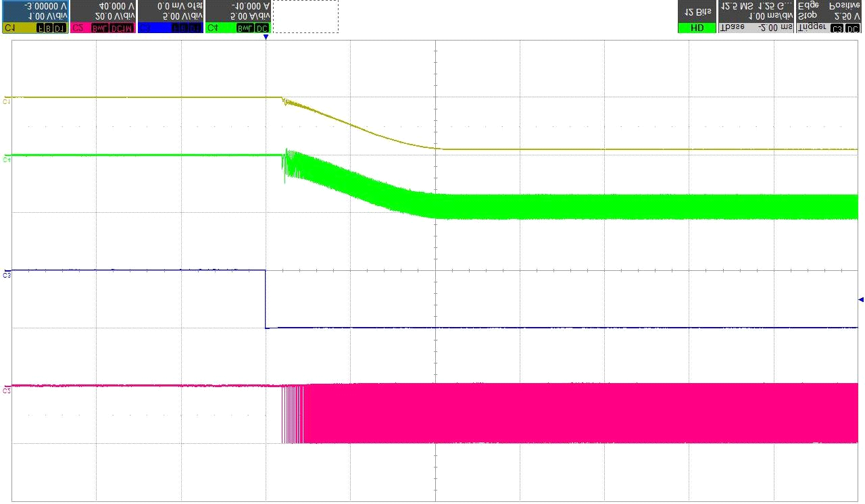
Task: Select the C4 ground marker at left edge
Action: [x=7, y=159]
